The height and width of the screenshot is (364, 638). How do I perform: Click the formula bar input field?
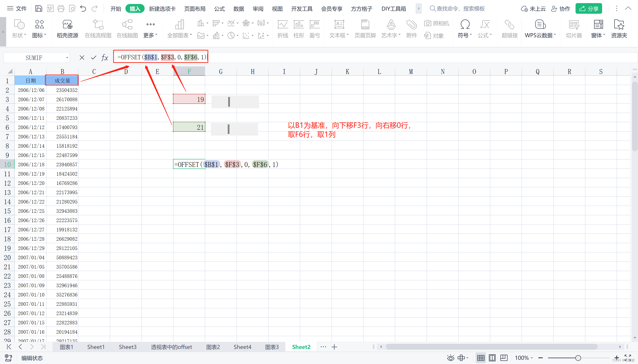[375, 57]
